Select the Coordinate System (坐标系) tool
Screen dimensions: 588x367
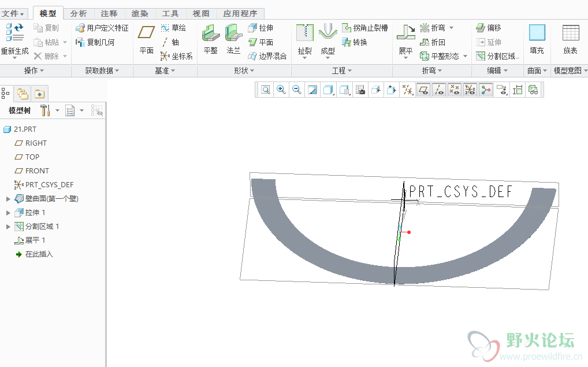point(177,56)
